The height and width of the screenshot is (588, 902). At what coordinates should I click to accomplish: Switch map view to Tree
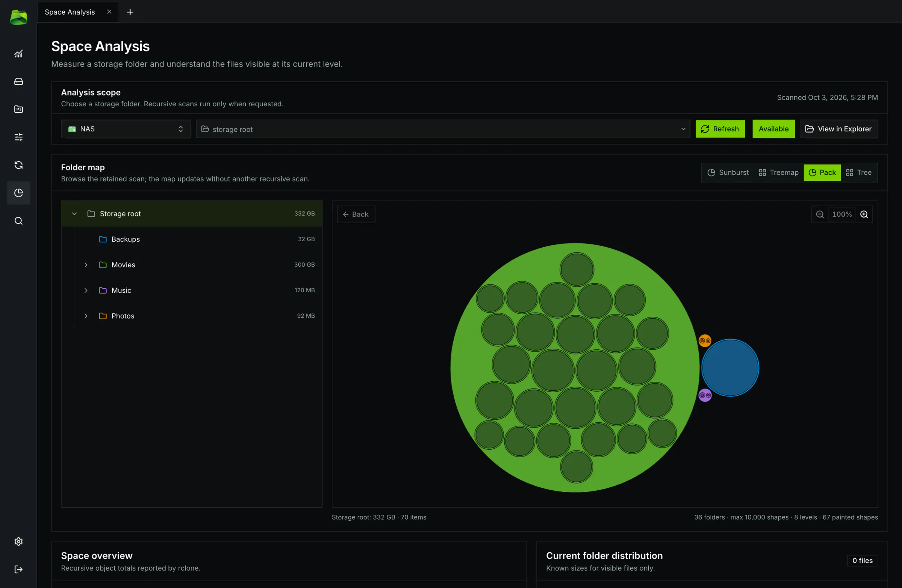tap(859, 172)
